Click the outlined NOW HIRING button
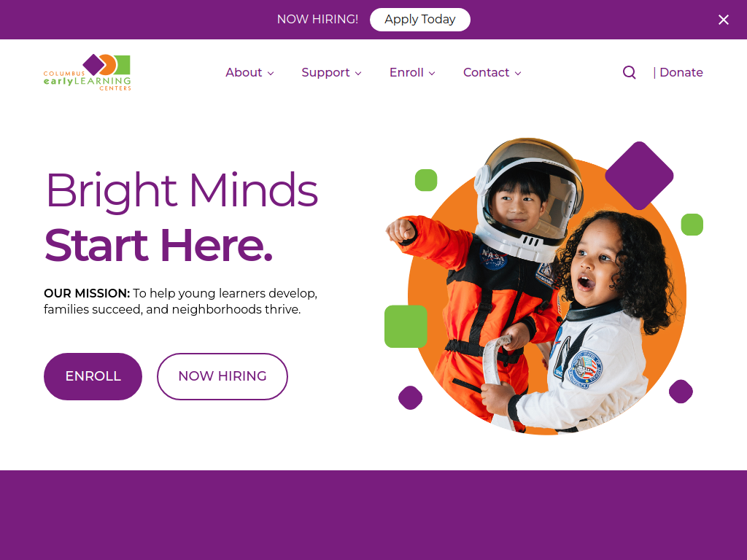Screen dimensions: 747x560 pos(222,376)
